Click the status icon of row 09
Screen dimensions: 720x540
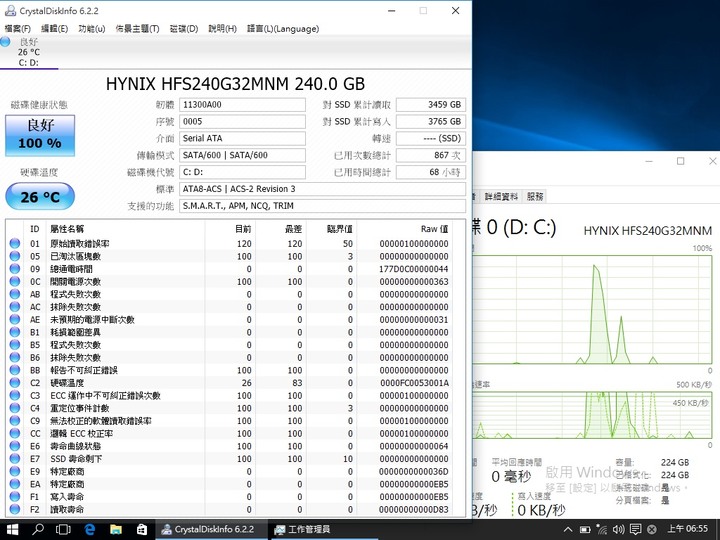[x=15, y=269]
